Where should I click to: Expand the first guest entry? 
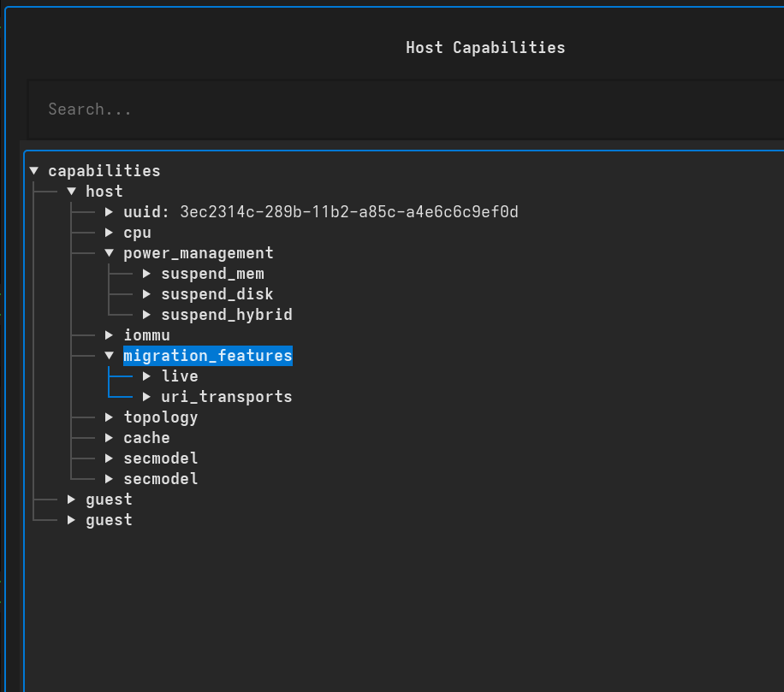71,499
